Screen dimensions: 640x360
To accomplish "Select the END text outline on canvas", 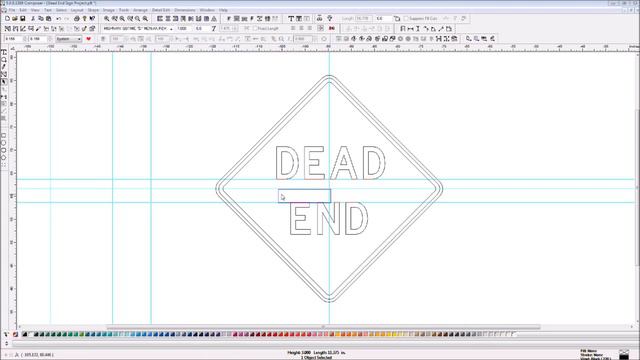I will point(329,220).
